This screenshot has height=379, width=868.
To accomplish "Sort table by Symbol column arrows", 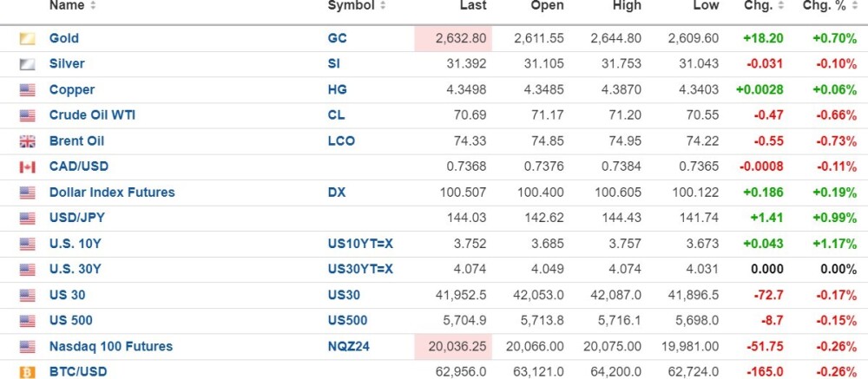I will [x=383, y=5].
